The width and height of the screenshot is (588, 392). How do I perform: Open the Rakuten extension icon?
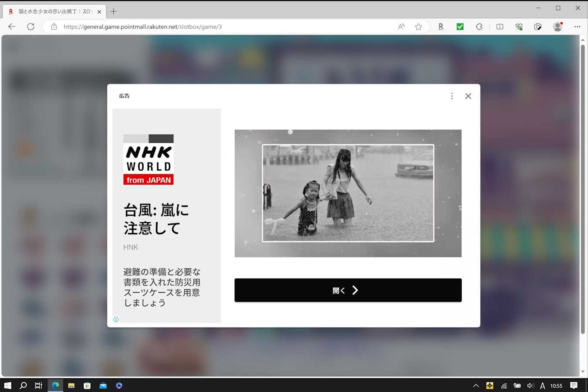441,27
